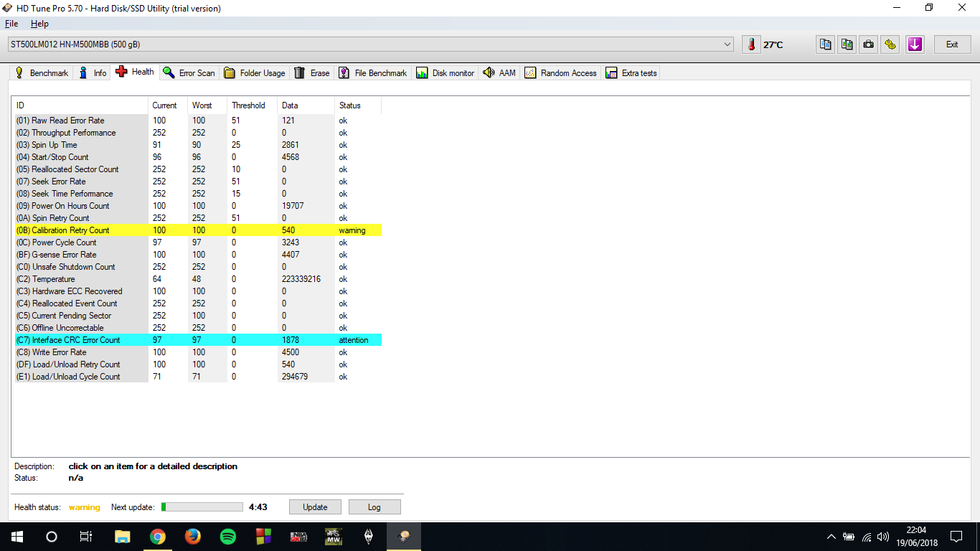Select the Unsafe Shutdown Count row

coord(198,267)
